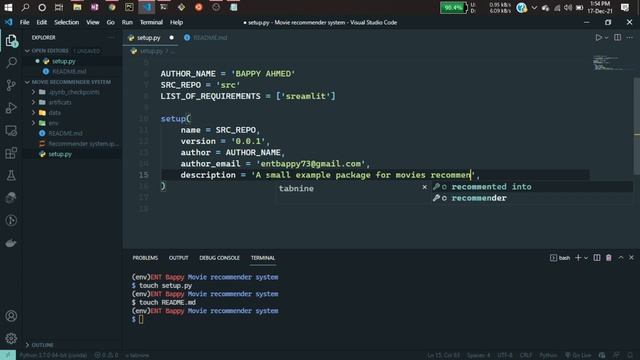Kill the terminal with trash icon
The image size is (640, 360).
pos(609,258)
